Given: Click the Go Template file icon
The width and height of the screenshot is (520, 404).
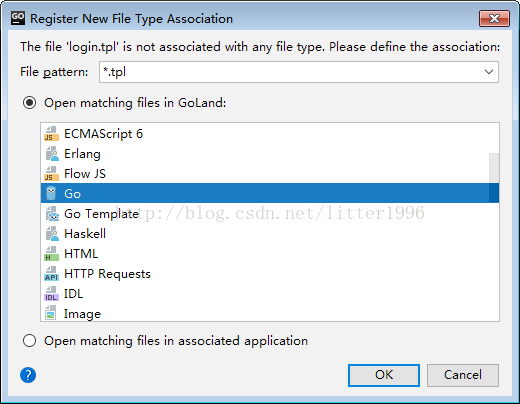Looking at the screenshot, I should pos(52,214).
